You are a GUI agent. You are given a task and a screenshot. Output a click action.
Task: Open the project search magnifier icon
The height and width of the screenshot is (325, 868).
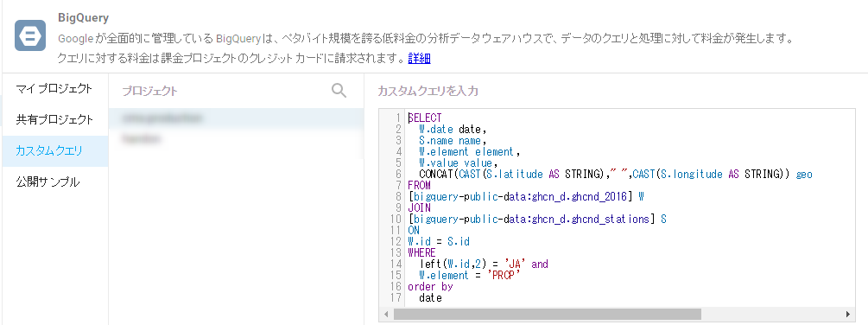pyautogui.click(x=339, y=91)
